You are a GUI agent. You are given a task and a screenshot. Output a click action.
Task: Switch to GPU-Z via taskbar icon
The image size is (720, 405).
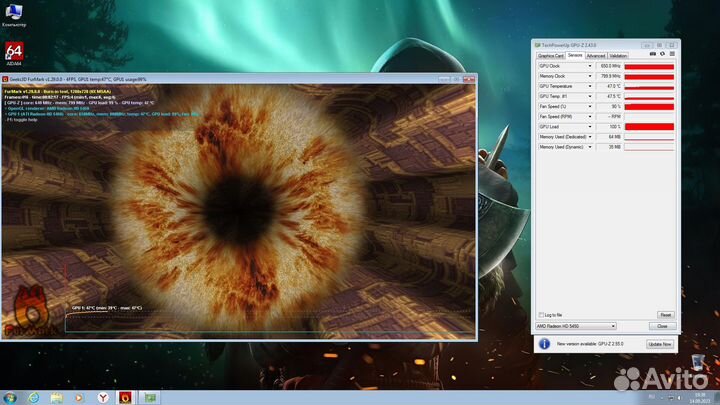[x=150, y=398]
